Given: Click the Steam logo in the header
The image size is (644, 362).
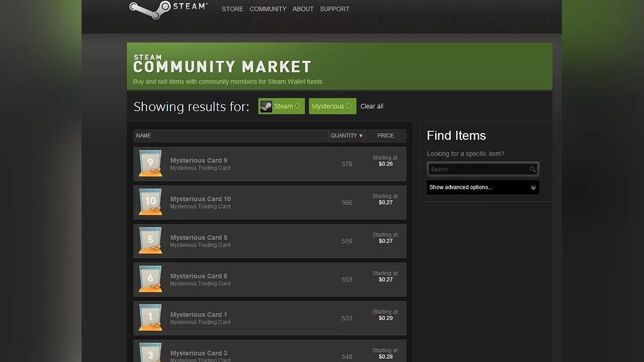Looking at the screenshot, I should pos(168,10).
